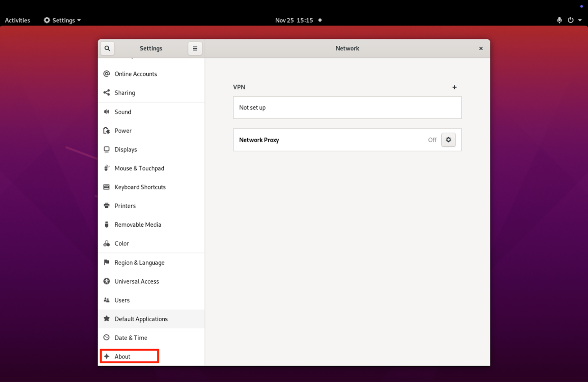Open Displays settings via monitor icon
The image size is (588, 382).
pyautogui.click(x=106, y=150)
